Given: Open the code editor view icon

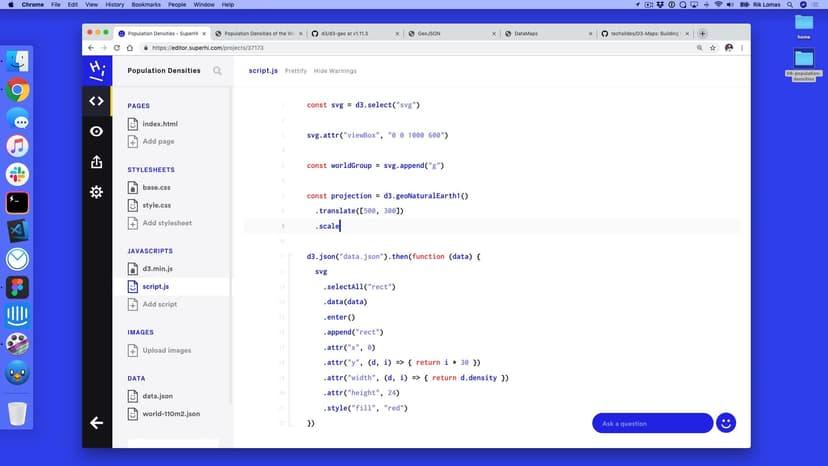Looking at the screenshot, I should (x=96, y=100).
